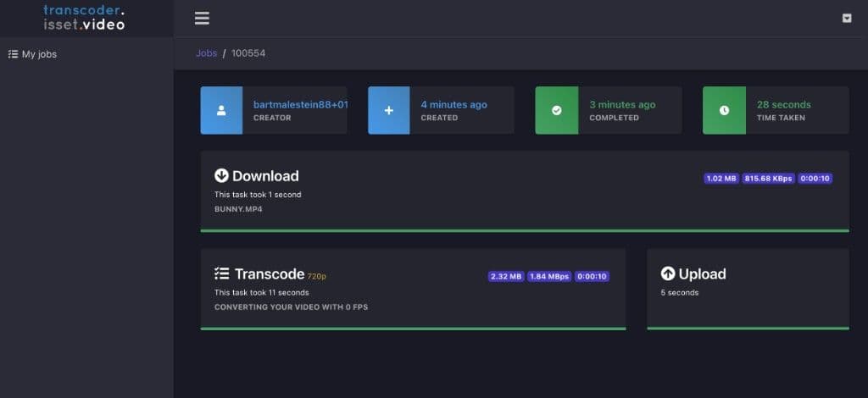Image resolution: width=868 pixels, height=398 pixels.
Task: Open the hamburger menu icon
Action: (x=202, y=19)
